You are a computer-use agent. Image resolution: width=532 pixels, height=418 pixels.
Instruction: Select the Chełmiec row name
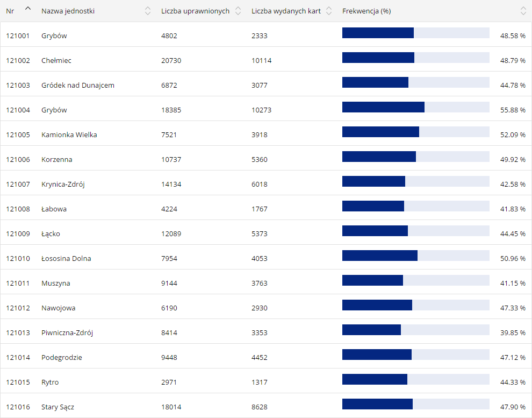(56, 61)
